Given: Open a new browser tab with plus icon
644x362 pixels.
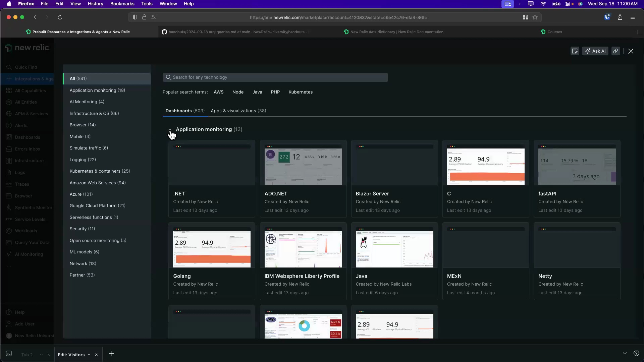Looking at the screenshot, I should tap(638, 32).
